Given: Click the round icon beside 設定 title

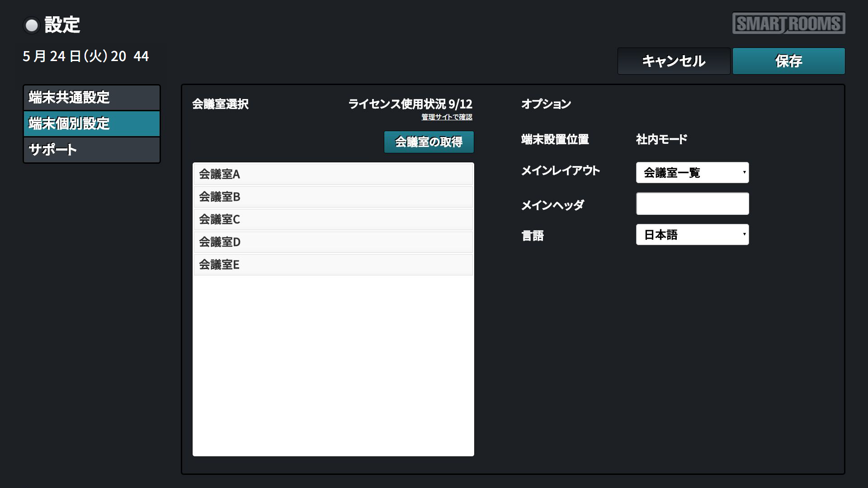Looking at the screenshot, I should point(32,25).
